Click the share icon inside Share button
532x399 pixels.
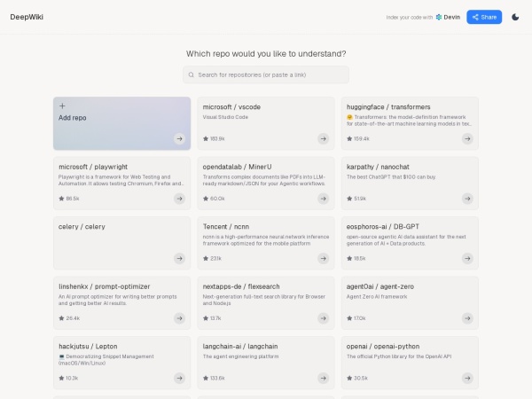coord(475,17)
